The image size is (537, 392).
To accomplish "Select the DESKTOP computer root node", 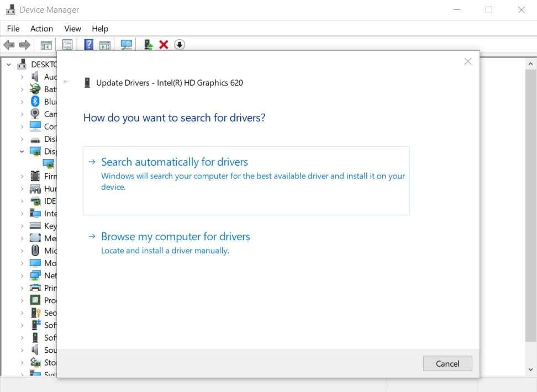I will [37, 65].
